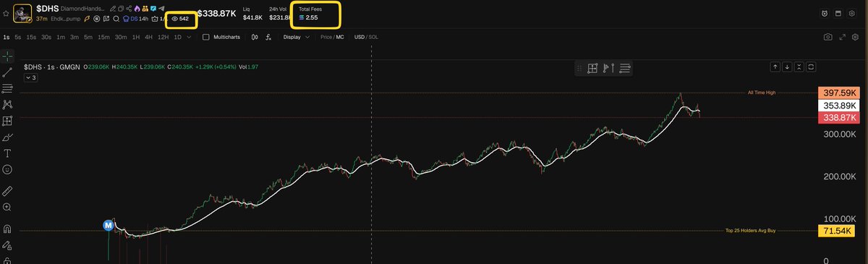Viewport: 868px width, 264px height.
Task: Select floating toolbar flag marker tool
Action: point(608,69)
